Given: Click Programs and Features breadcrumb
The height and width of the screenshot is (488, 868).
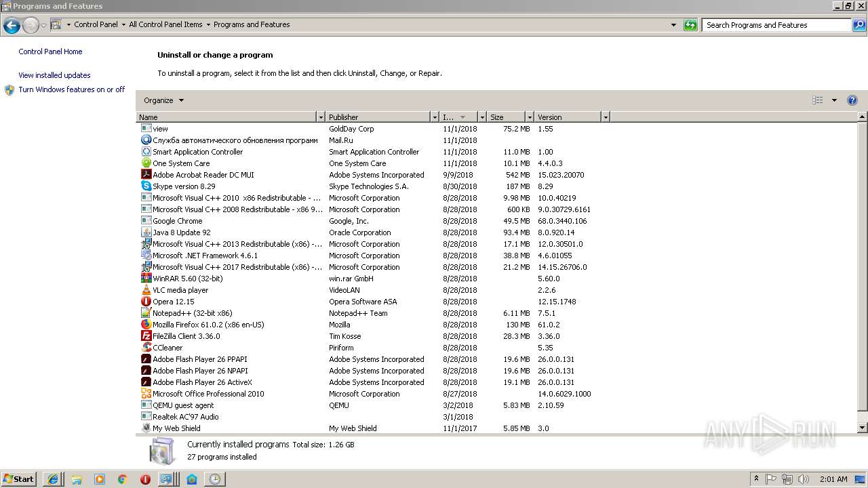Looking at the screenshot, I should 252,24.
